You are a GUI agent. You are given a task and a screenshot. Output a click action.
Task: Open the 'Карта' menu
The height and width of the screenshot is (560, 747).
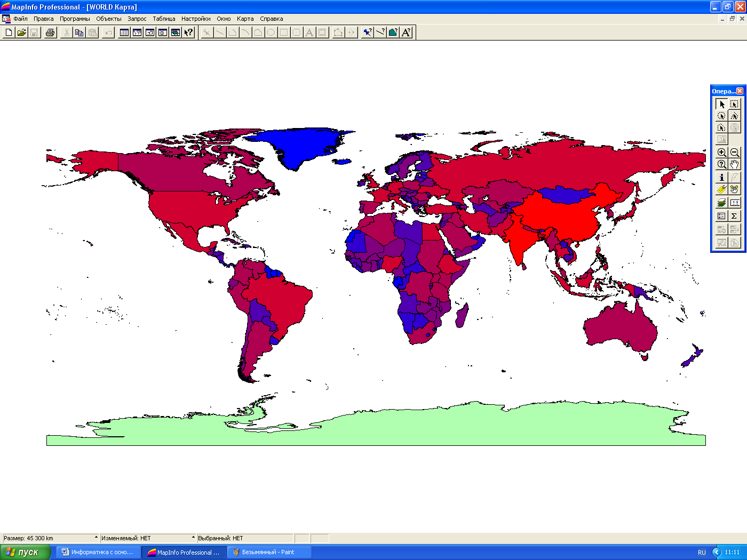coord(245,19)
